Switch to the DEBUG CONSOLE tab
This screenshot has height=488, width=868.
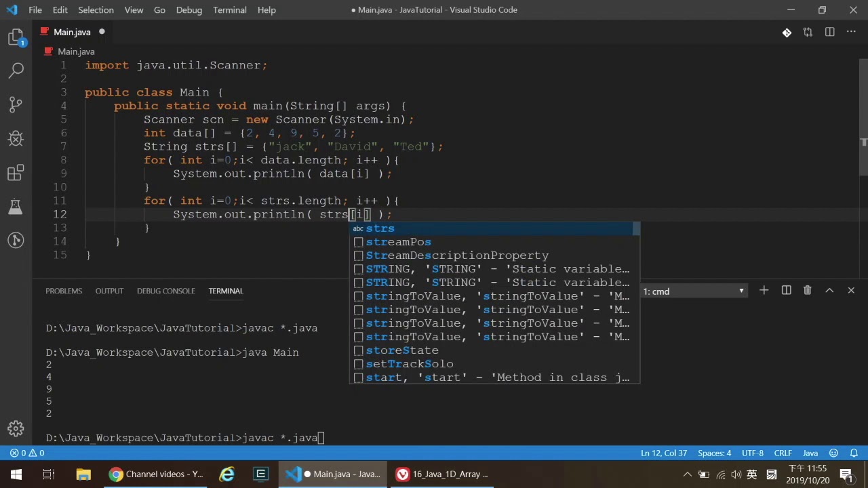166,291
